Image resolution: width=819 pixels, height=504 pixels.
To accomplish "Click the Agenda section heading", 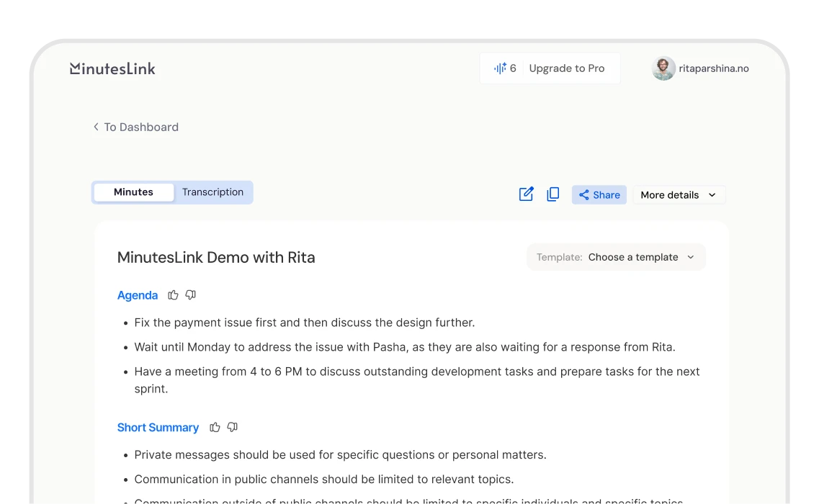I will [x=138, y=295].
